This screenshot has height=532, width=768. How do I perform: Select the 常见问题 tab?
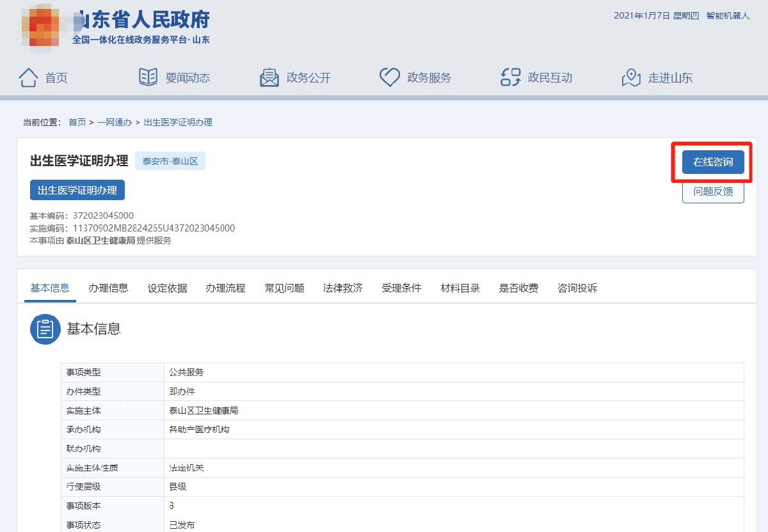point(284,288)
